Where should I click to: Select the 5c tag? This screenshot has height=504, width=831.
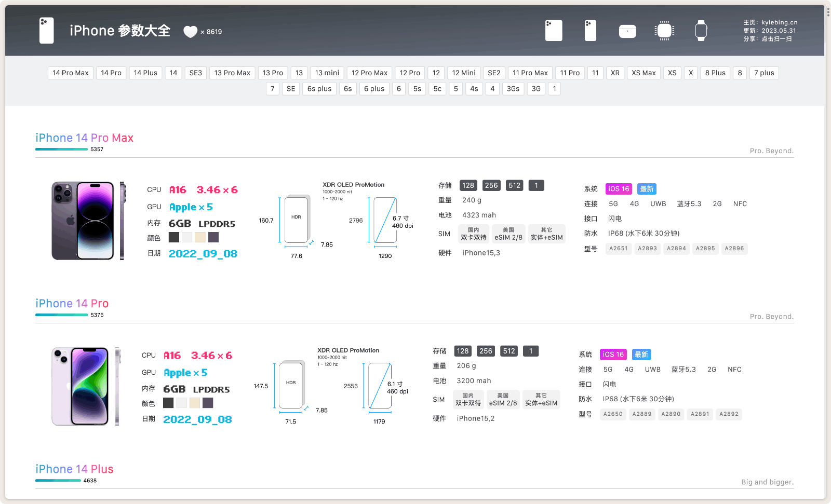(x=437, y=89)
